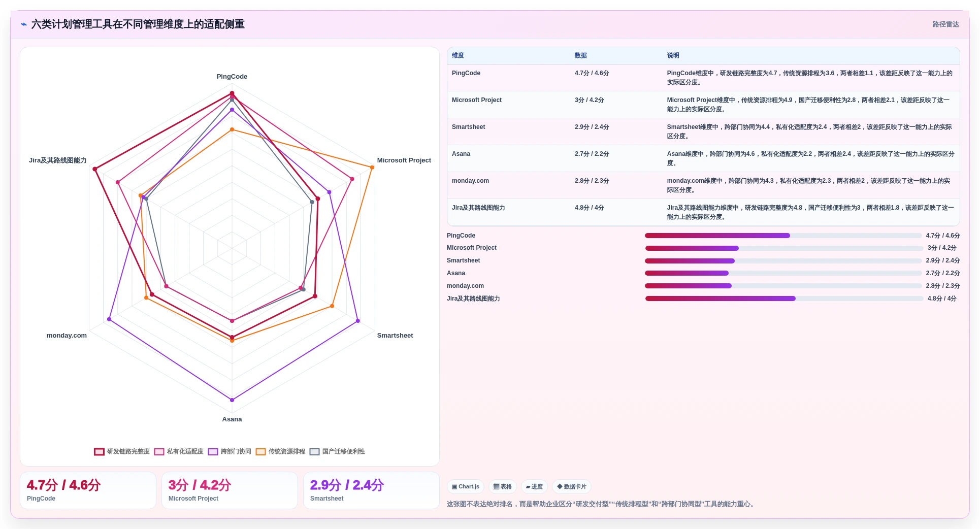Click the Jira及其路线图能力 progress bar

point(784,299)
